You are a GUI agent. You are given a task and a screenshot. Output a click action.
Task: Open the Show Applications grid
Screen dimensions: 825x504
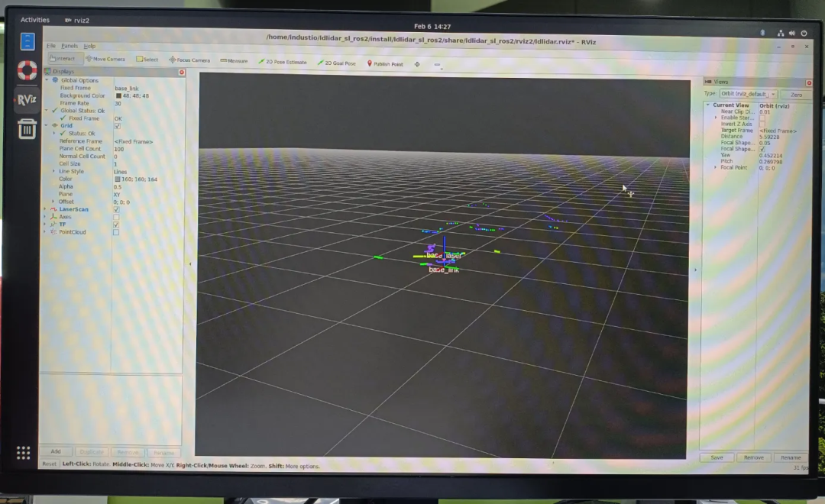[x=23, y=452]
